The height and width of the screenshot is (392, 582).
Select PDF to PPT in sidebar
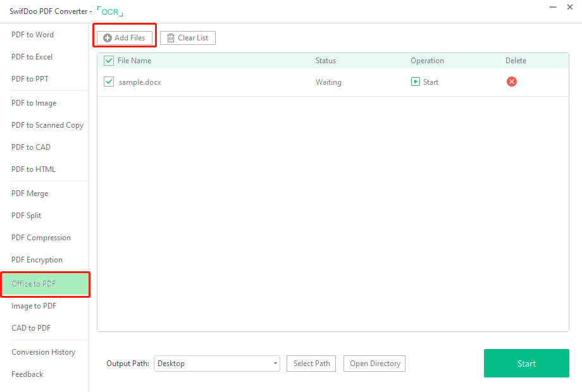(30, 78)
